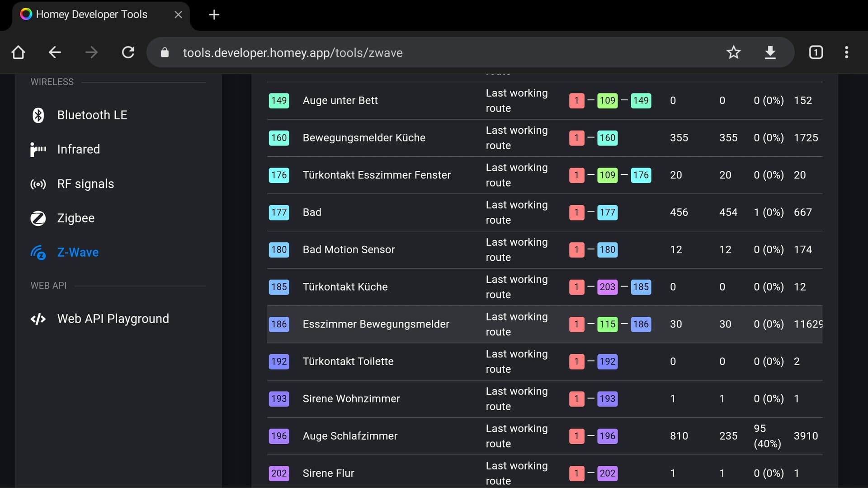This screenshot has height=488, width=868.
Task: Select the Auge Schlafzimmer device row
Action: [350, 436]
